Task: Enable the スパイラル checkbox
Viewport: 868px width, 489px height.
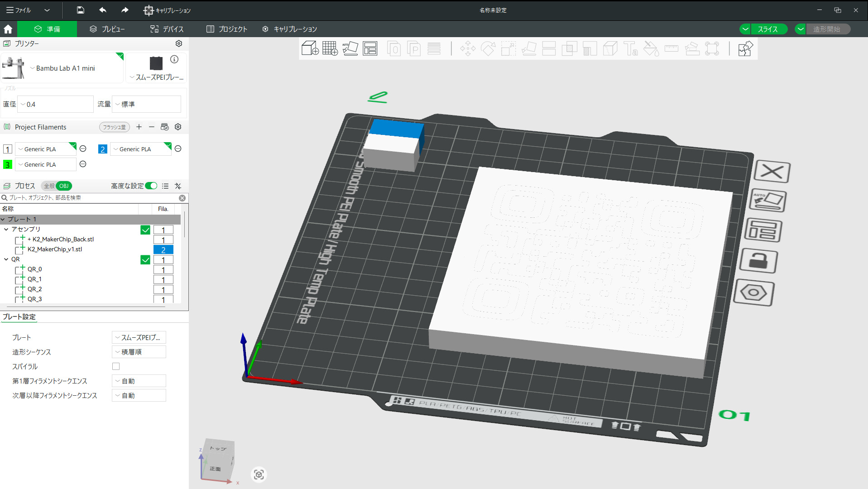Action: point(116,366)
